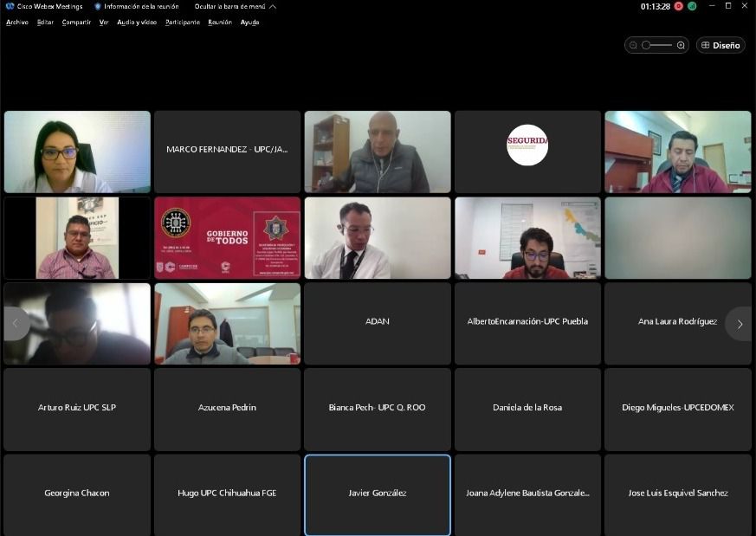Zoom out the video grid with minus magnifier
This screenshot has width=756, height=536.
click(634, 45)
